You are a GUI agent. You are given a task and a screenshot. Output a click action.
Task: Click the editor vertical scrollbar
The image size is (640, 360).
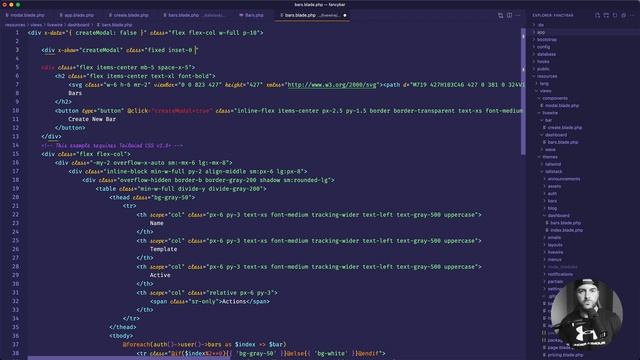[523, 92]
